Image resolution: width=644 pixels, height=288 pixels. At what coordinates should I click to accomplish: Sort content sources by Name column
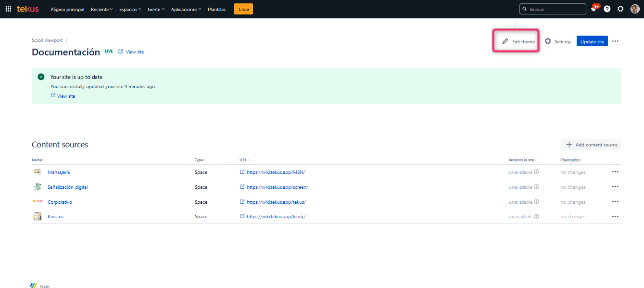pos(37,160)
